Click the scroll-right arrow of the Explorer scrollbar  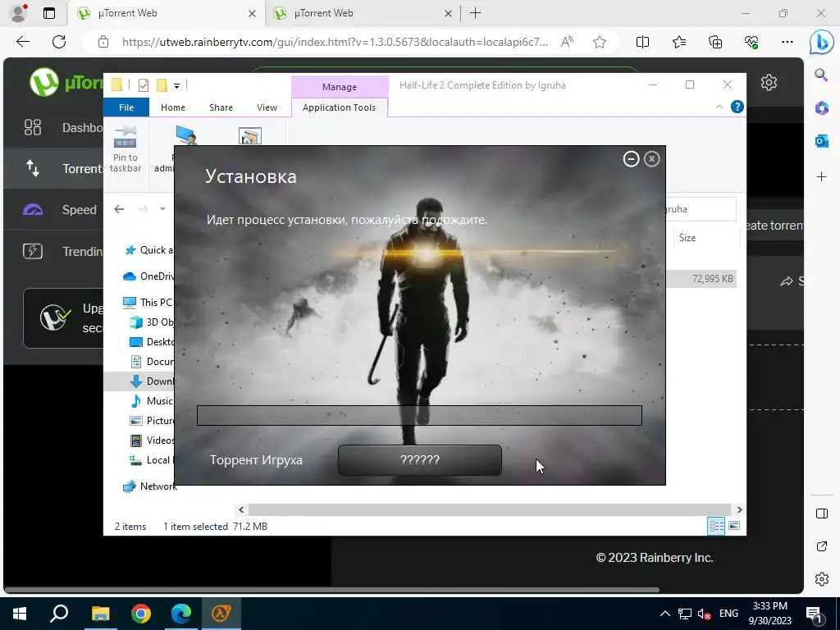739,509
